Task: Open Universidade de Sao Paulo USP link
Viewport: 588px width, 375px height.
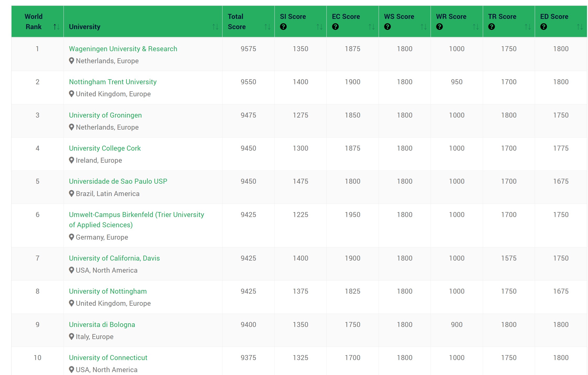Action: 118,181
